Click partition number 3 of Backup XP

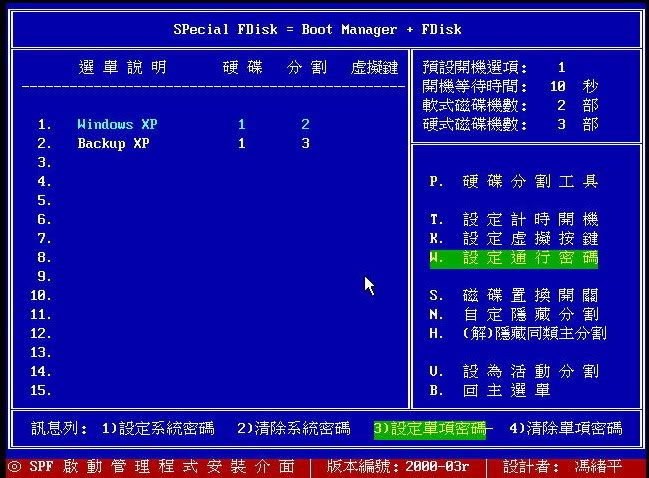point(305,143)
